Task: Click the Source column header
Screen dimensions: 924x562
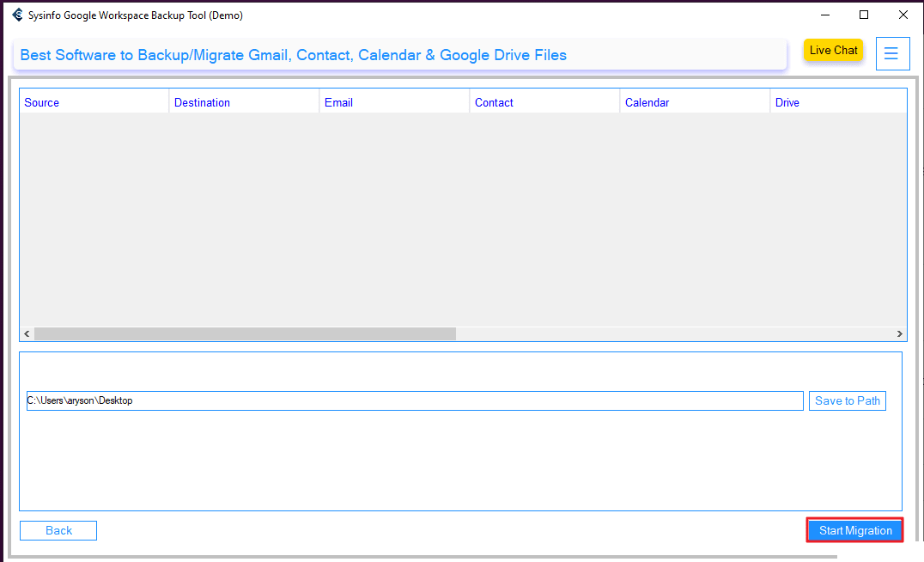Action: [42, 102]
